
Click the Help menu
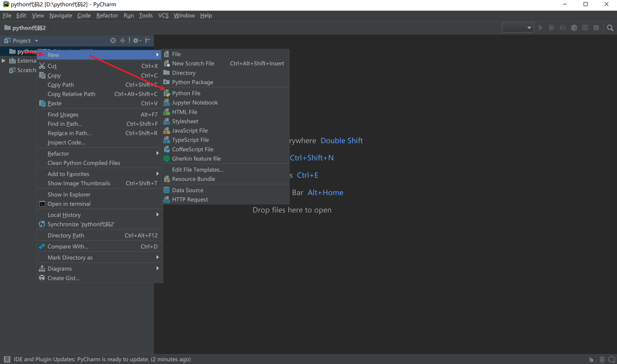click(206, 15)
